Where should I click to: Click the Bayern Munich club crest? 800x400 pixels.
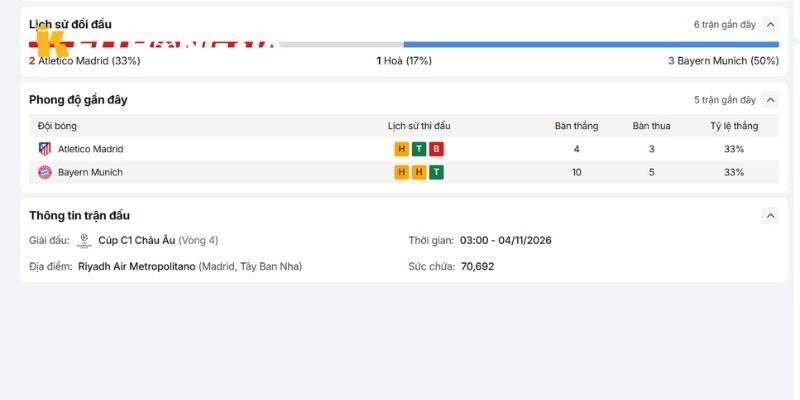(45, 172)
